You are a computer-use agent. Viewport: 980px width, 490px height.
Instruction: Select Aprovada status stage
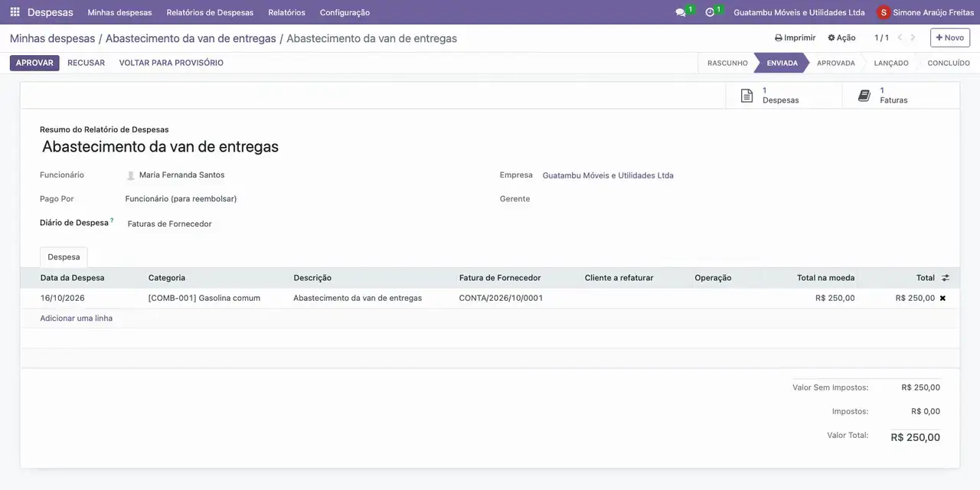(x=835, y=63)
